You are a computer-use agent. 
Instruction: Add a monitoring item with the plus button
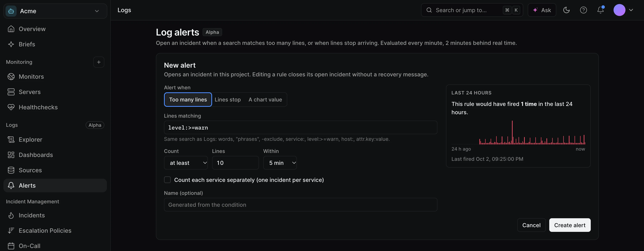pos(99,62)
